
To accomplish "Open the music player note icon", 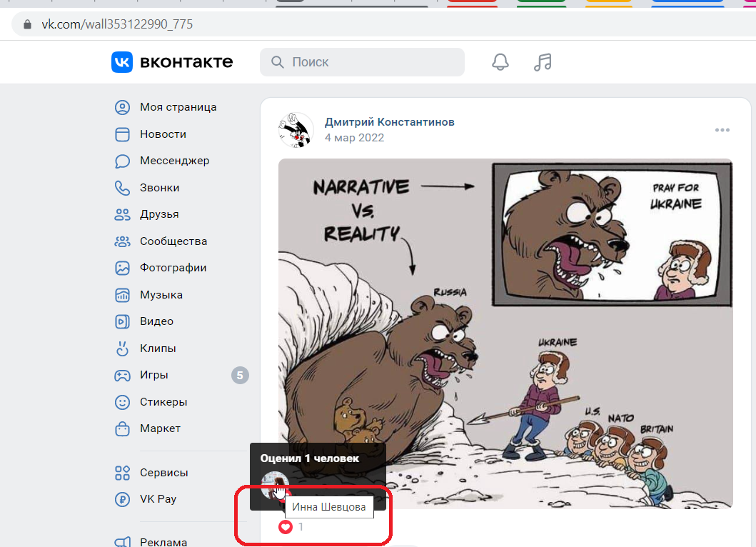I will pos(543,62).
